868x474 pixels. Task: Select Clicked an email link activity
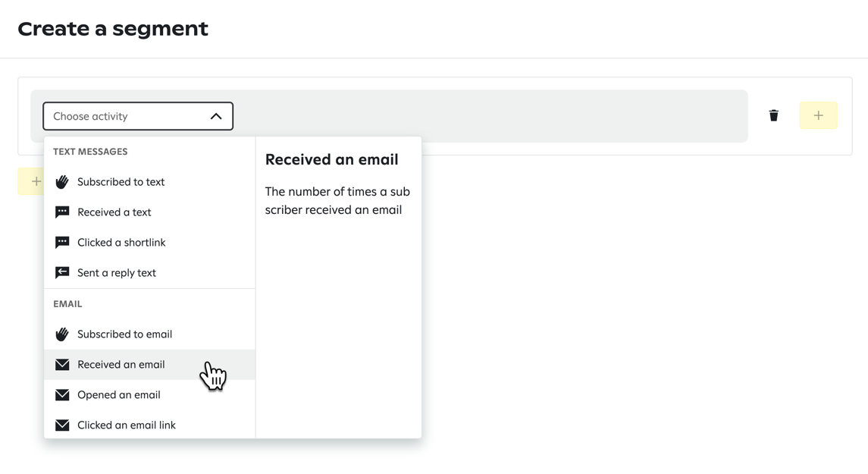tap(127, 425)
